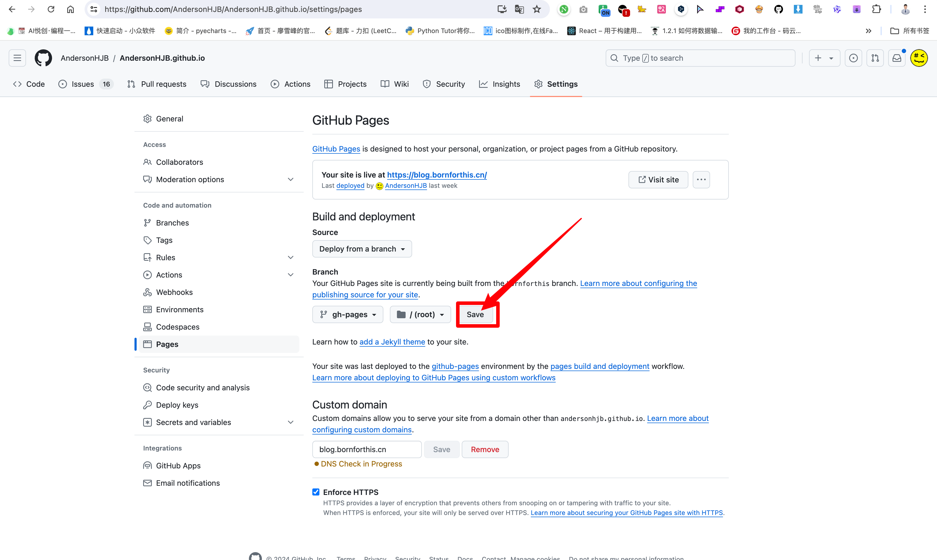The width and height of the screenshot is (937, 560).
Task: Remove the custom domain
Action: tap(485, 449)
